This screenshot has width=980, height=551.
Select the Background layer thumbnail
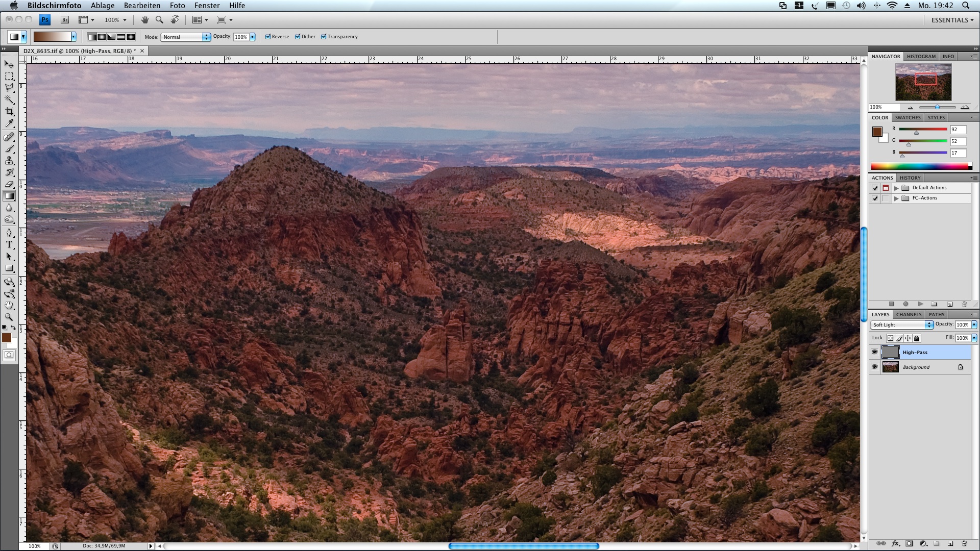click(x=890, y=367)
